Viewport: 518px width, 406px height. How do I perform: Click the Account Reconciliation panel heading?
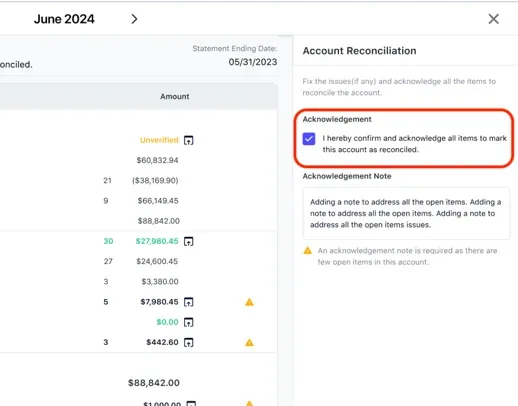click(x=359, y=51)
